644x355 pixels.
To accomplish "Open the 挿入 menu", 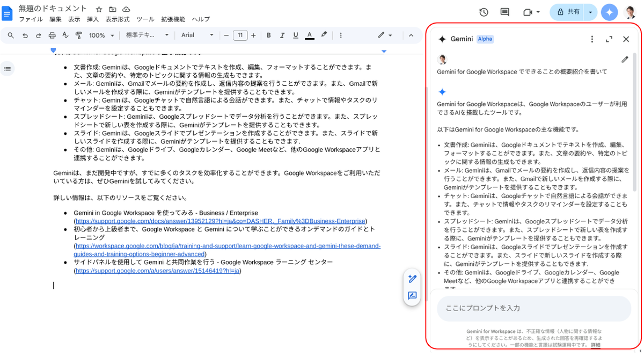I will point(93,19).
